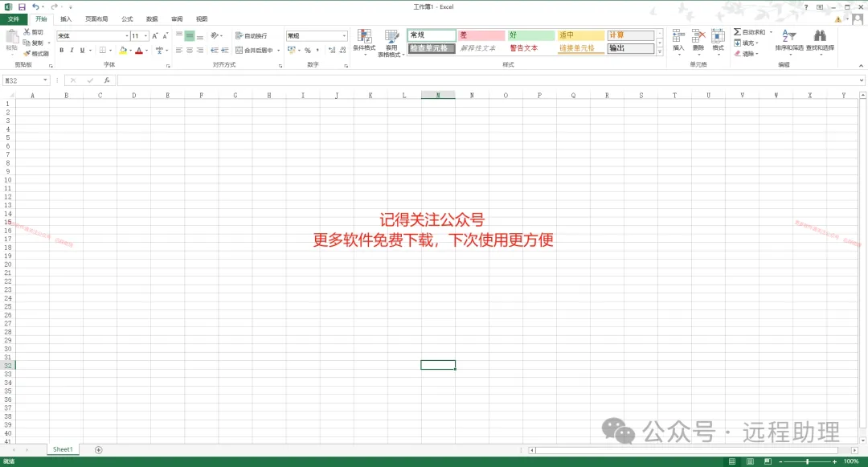This screenshot has height=467, width=868.
Task: Switch to the 页面布局 tab
Action: tap(96, 18)
